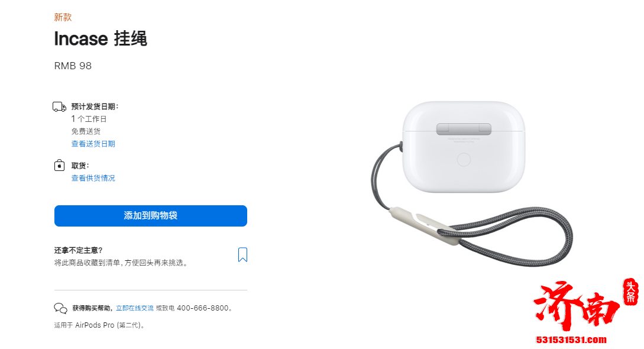Viewport: 644px width, 349px height.
Task: Click the gray braided lanyard loop
Action: tap(513, 237)
